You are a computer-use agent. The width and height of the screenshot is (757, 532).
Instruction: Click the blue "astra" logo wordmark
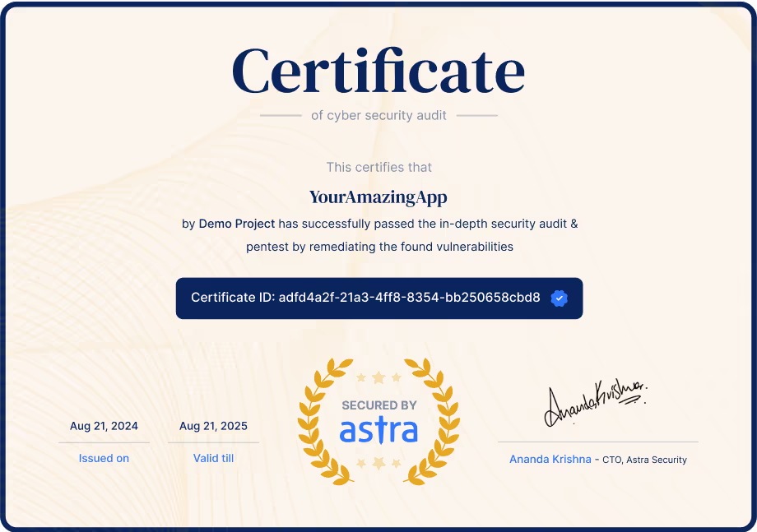pyautogui.click(x=379, y=430)
